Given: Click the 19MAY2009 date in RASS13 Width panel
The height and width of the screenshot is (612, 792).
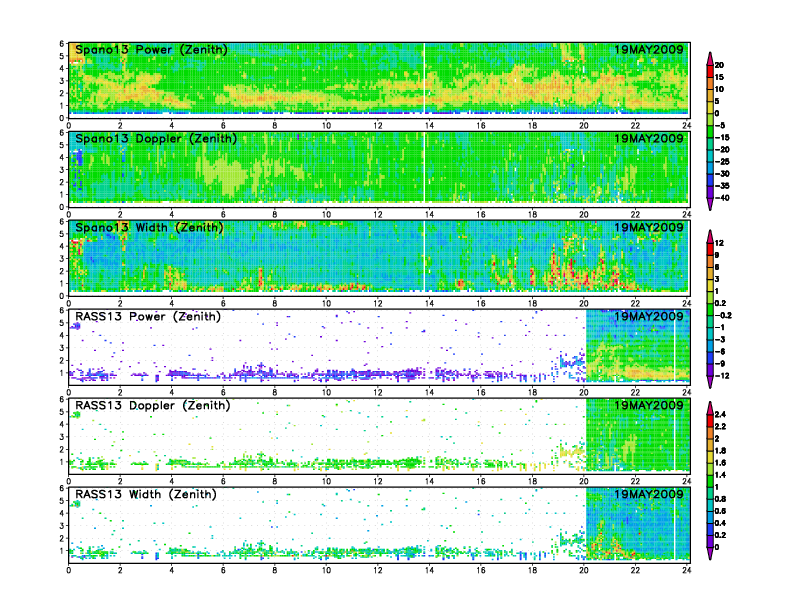Looking at the screenshot, I should pyautogui.click(x=649, y=494).
